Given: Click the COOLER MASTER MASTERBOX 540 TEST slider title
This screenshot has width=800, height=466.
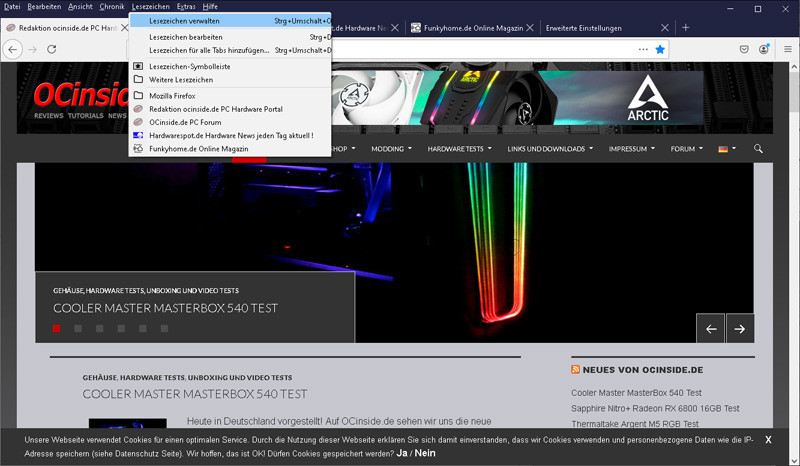Looking at the screenshot, I should (166, 308).
